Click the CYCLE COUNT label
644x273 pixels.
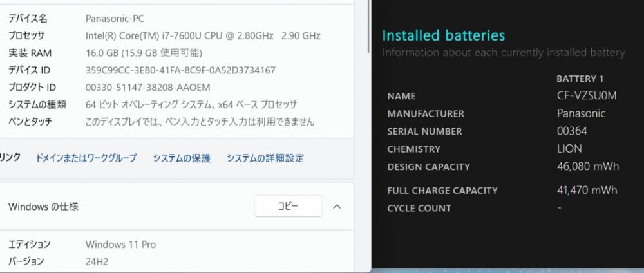(x=419, y=208)
